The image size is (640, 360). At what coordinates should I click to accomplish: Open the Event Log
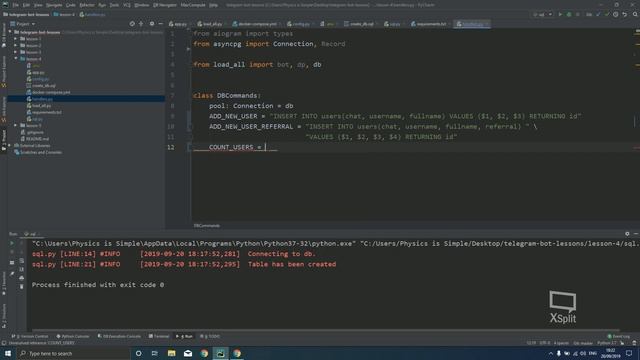pos(619,336)
